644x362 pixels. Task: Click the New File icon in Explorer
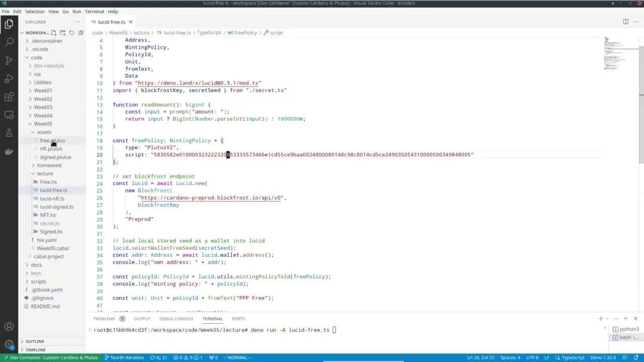[x=54, y=33]
